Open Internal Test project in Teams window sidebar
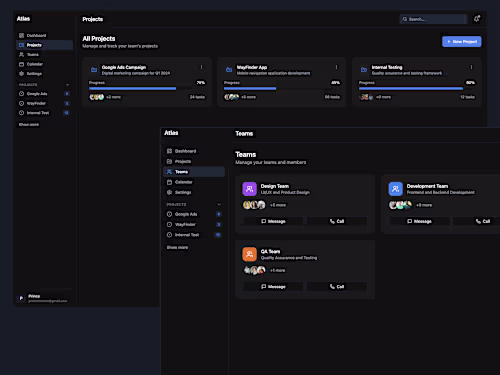Viewport: 500px width, 375px height. [x=194, y=235]
